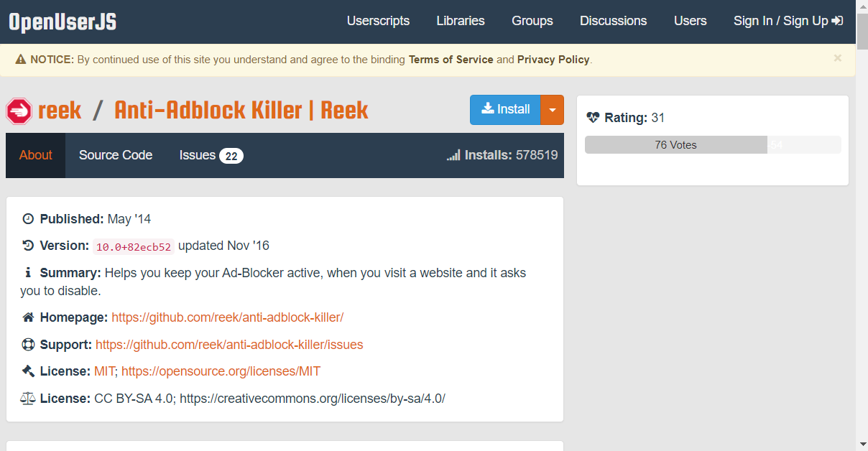Click the published date May '14
This screenshot has height=451, width=868.
tap(129, 219)
